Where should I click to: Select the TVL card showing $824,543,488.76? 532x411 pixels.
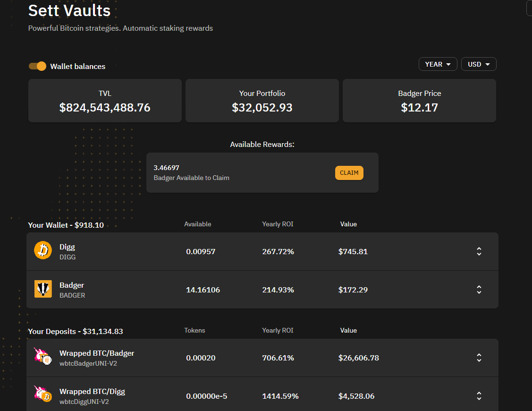pyautogui.click(x=105, y=101)
